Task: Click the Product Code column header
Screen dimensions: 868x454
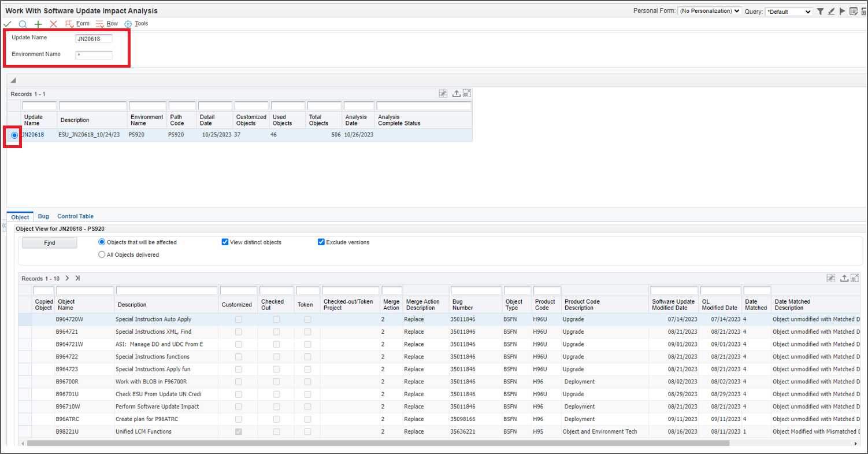Action: pyautogui.click(x=545, y=305)
